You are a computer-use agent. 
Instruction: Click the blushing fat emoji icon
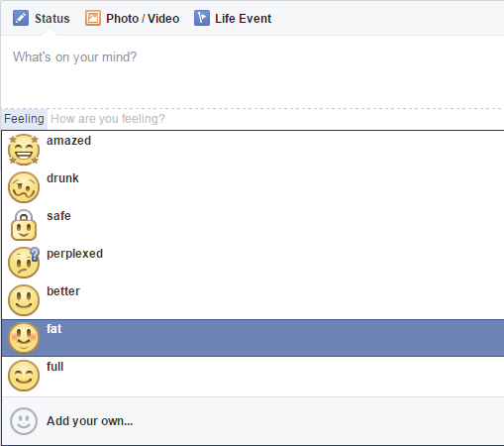(24, 338)
